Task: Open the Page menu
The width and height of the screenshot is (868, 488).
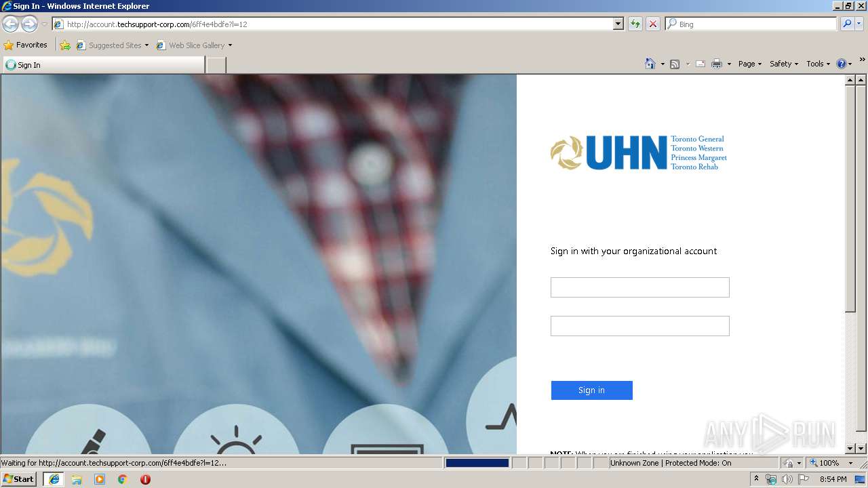Action: click(x=749, y=64)
